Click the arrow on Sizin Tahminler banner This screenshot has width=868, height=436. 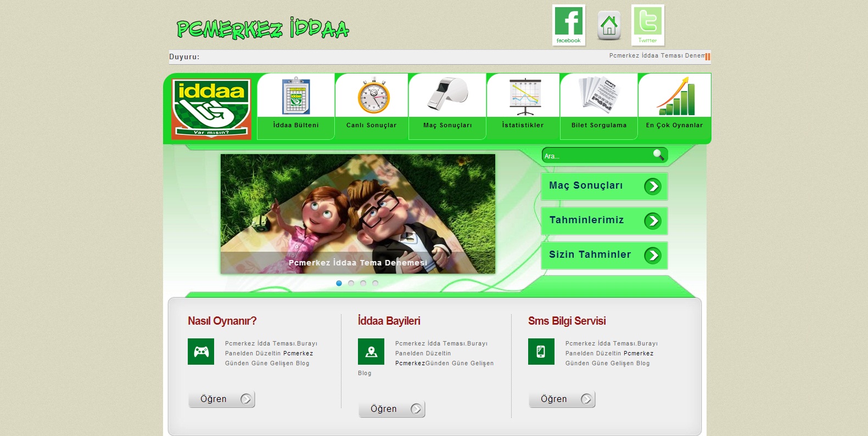(653, 256)
